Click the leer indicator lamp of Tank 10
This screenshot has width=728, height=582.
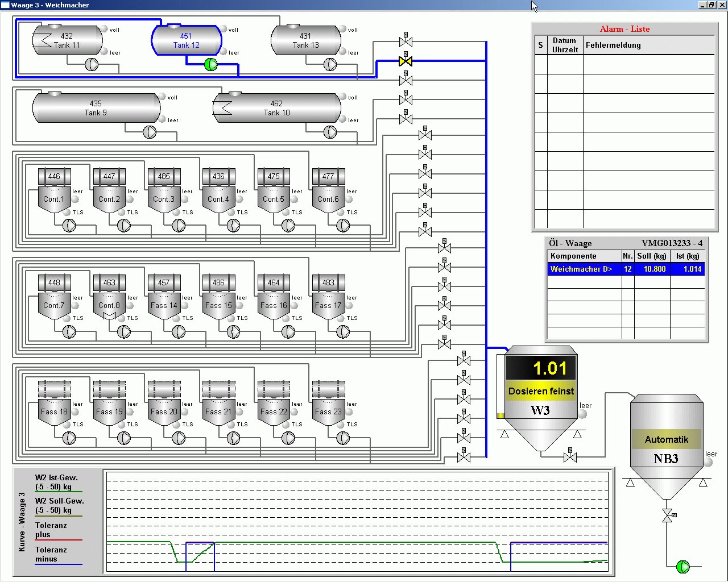(x=343, y=119)
